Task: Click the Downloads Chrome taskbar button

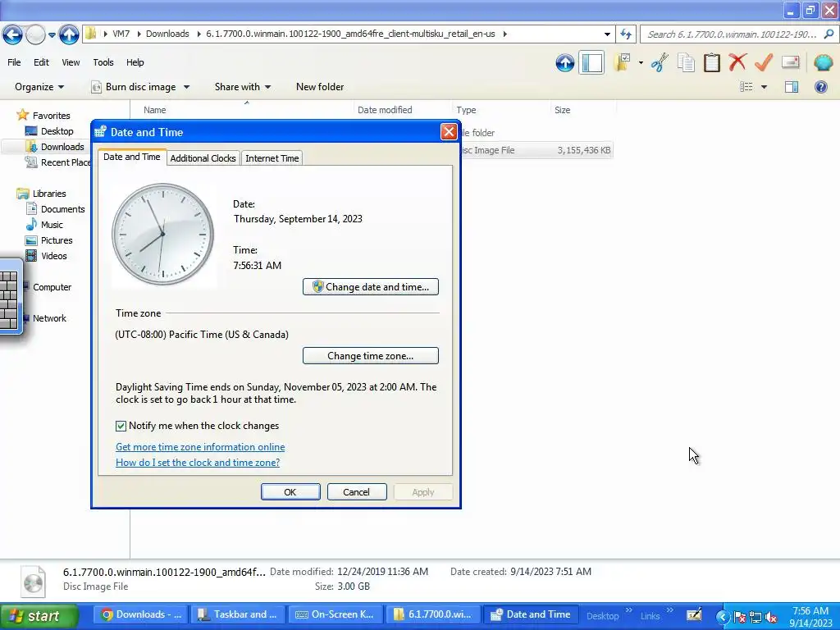Action: (143, 614)
